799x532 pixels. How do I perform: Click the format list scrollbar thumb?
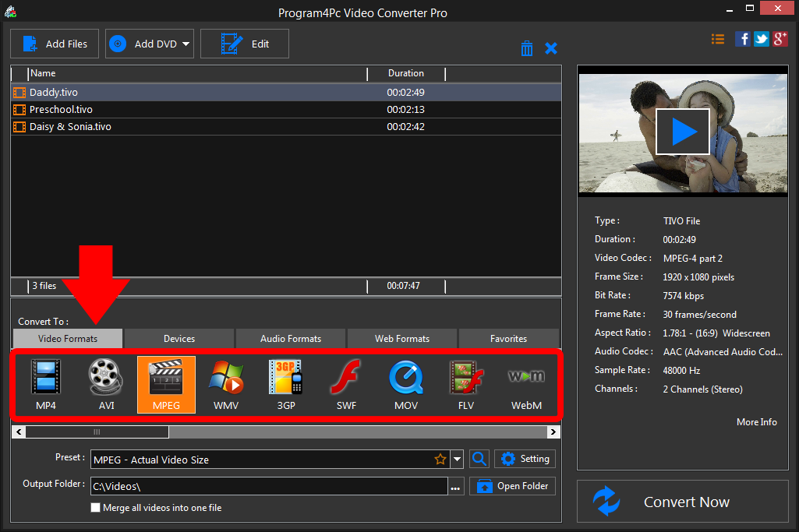[97, 432]
